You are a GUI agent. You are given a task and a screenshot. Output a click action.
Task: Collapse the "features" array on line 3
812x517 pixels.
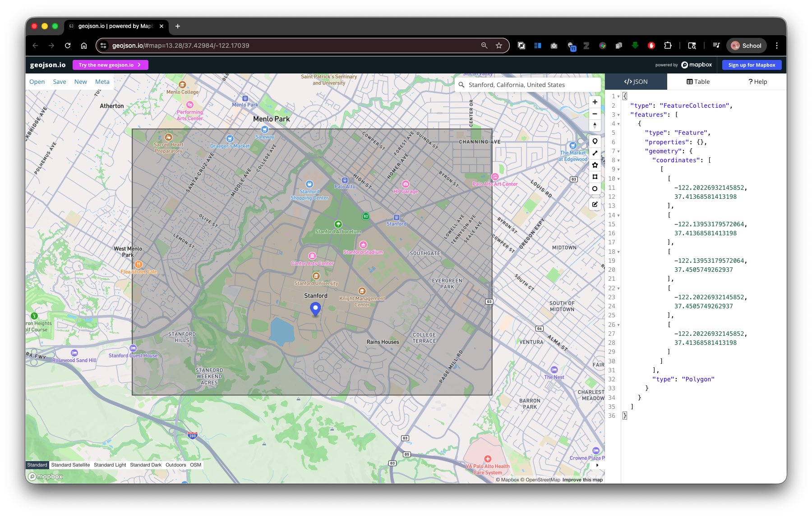tap(618, 115)
